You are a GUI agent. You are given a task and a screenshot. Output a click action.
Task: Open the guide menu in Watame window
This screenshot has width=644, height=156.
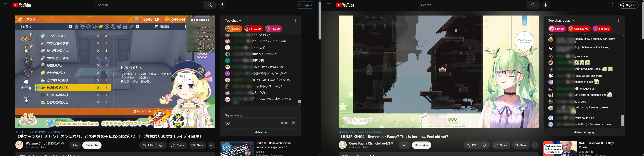[x=5, y=5]
